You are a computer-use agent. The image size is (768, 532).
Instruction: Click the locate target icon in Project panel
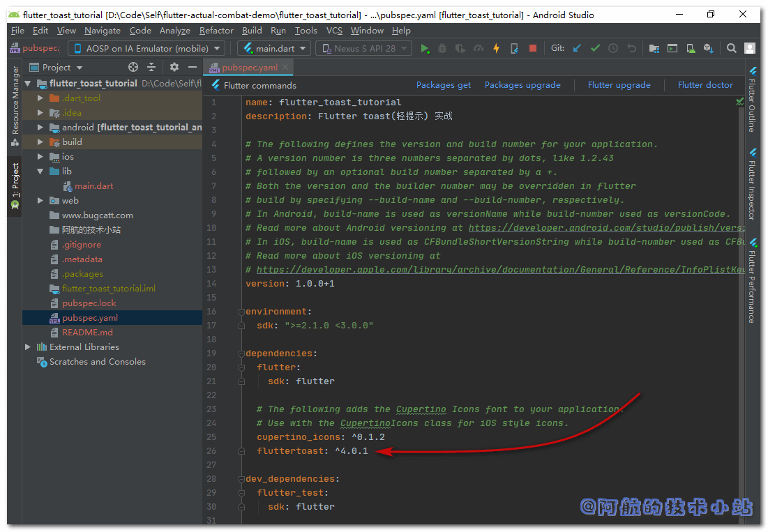tap(133, 67)
